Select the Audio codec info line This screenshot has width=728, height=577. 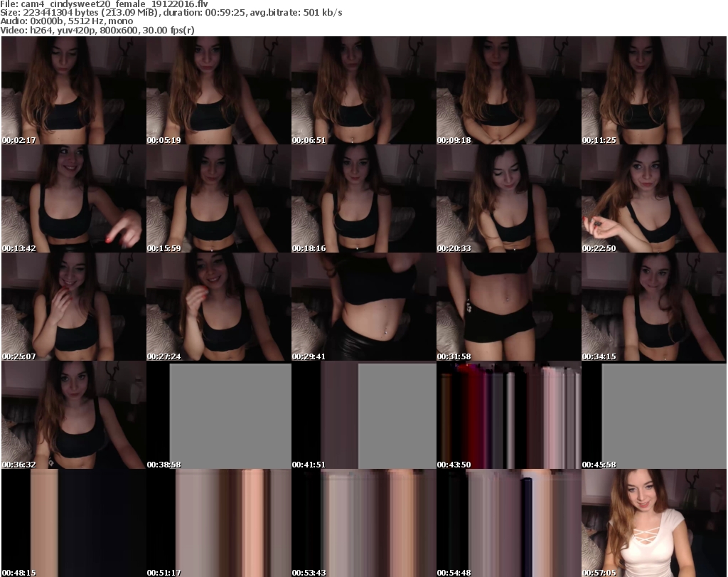pos(68,21)
